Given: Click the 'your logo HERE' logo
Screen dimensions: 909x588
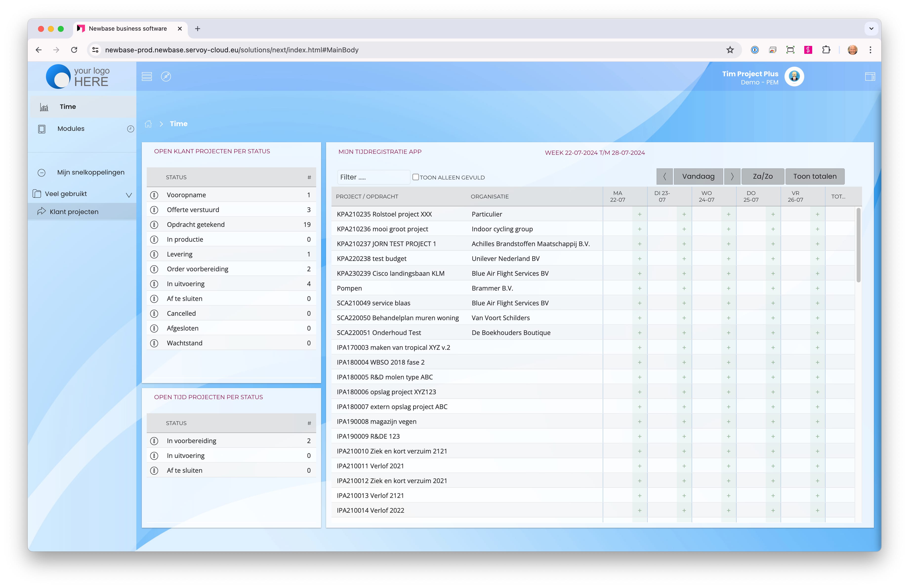Looking at the screenshot, I should (x=78, y=76).
